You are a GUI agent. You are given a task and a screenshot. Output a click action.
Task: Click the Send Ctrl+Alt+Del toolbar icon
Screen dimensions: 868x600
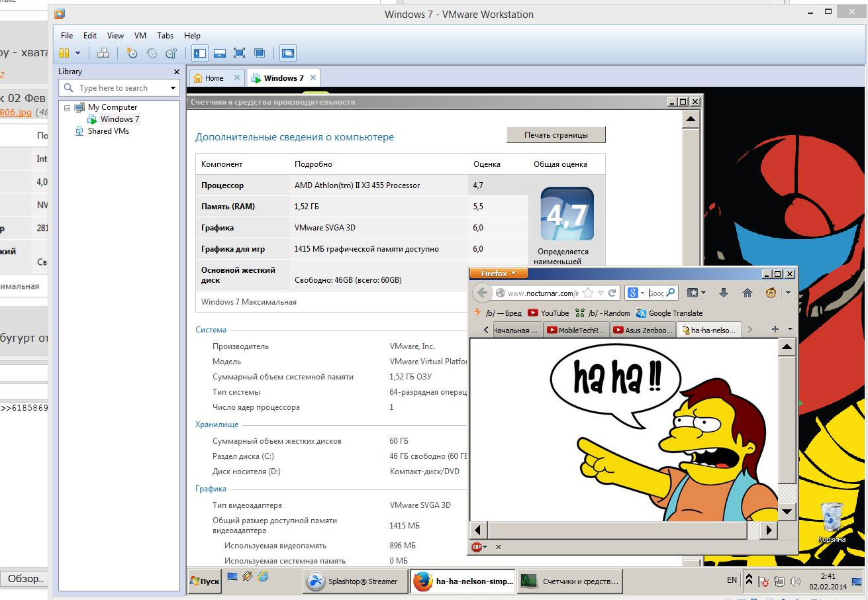tap(103, 53)
